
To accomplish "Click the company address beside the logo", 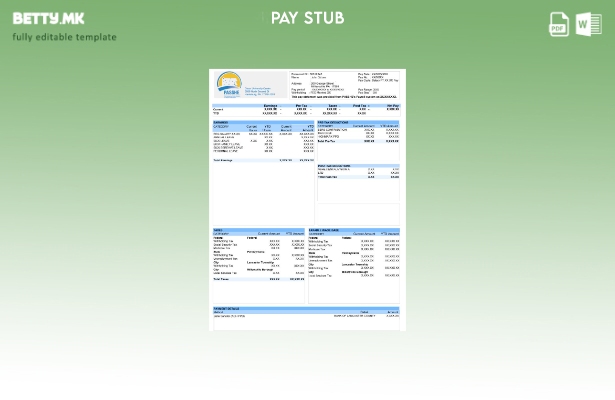I will point(262,90).
